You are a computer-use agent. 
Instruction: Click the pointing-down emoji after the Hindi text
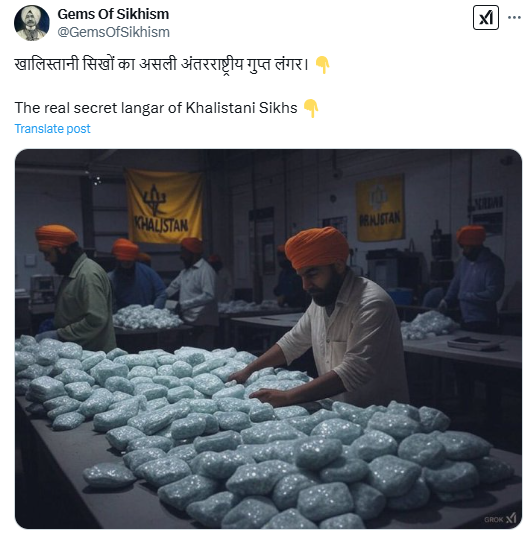(322, 65)
